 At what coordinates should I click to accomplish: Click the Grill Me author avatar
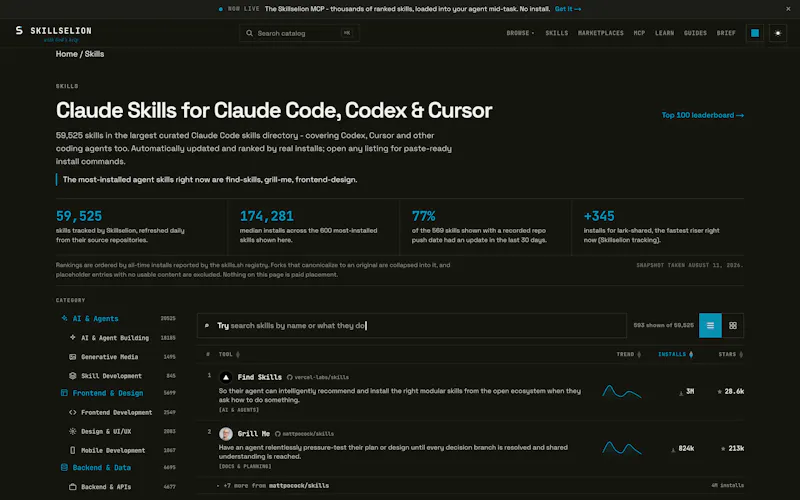tap(226, 434)
